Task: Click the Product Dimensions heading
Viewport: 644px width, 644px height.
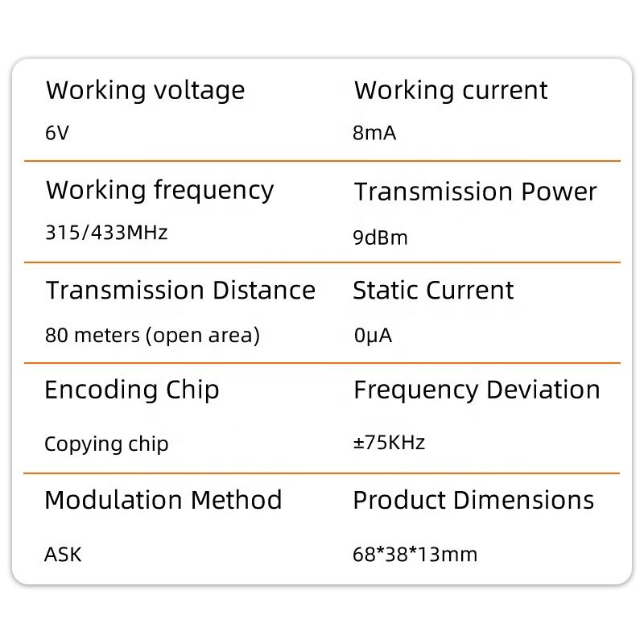Action: coord(473,500)
